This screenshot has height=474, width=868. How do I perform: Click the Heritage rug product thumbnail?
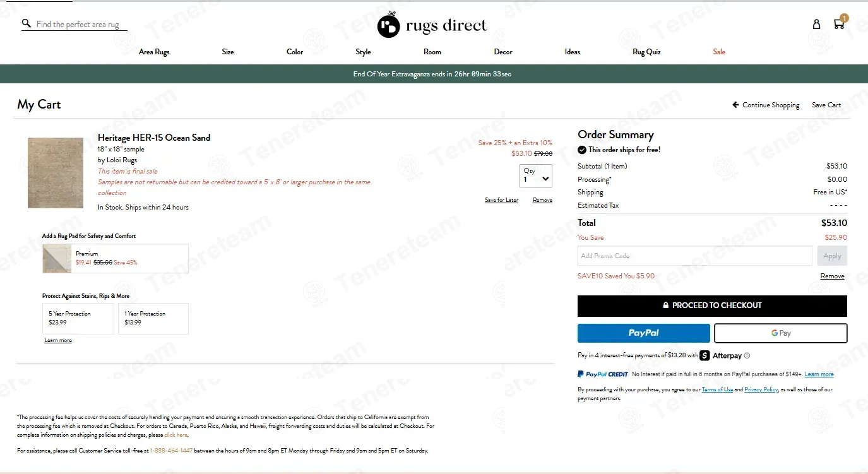[x=56, y=173]
